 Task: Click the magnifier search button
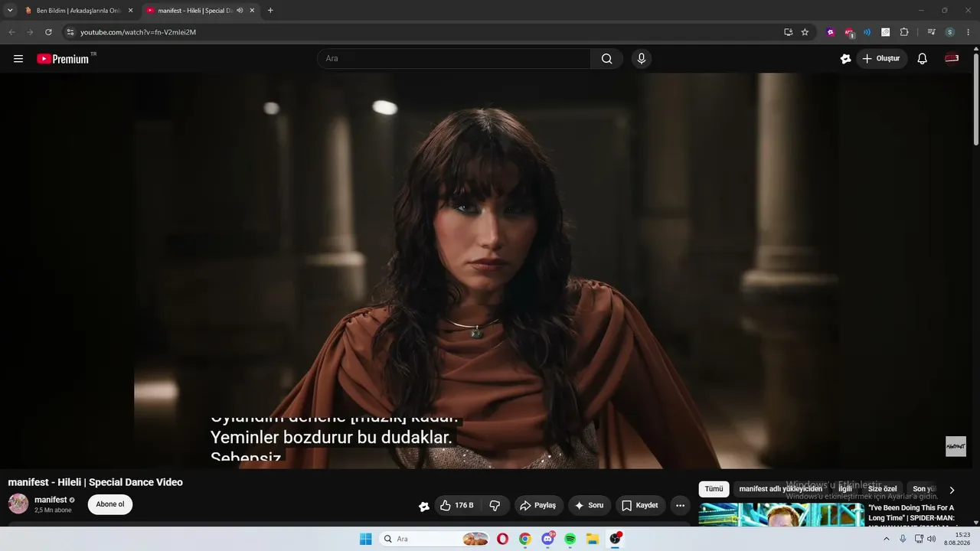[x=607, y=59]
